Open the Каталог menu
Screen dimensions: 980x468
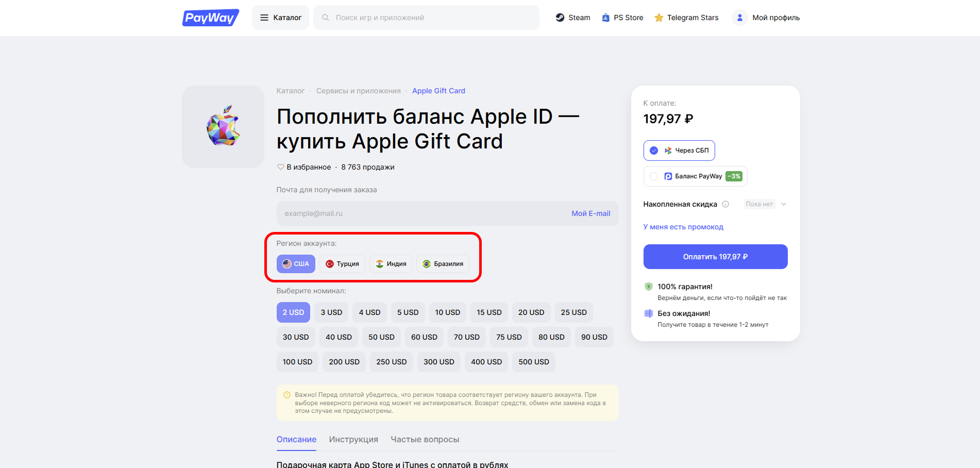[280, 18]
